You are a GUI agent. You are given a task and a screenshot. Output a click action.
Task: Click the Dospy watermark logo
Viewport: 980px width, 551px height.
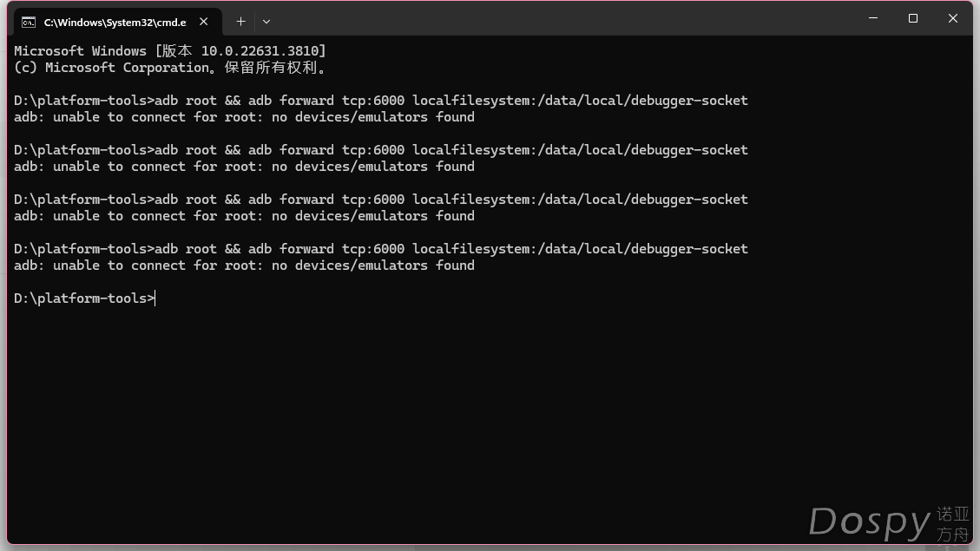point(889,523)
